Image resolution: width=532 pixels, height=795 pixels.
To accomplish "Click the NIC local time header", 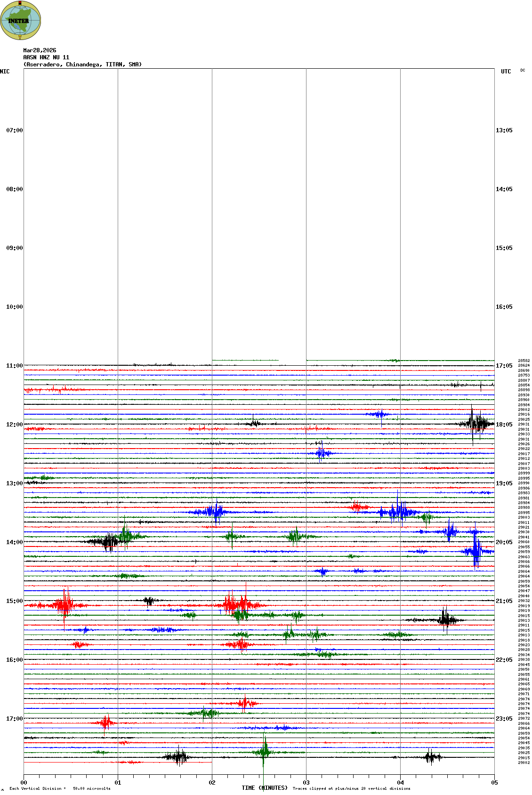I will [x=5, y=72].
